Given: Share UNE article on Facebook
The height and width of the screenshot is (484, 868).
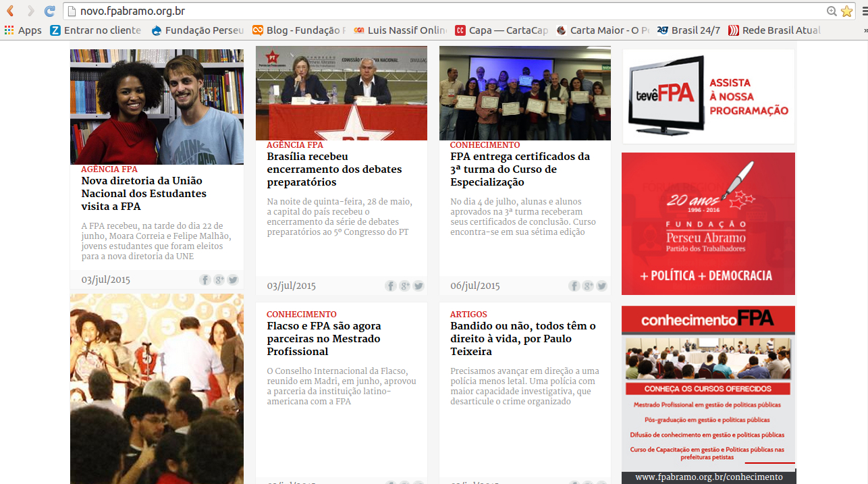Looking at the screenshot, I should pyautogui.click(x=205, y=280).
